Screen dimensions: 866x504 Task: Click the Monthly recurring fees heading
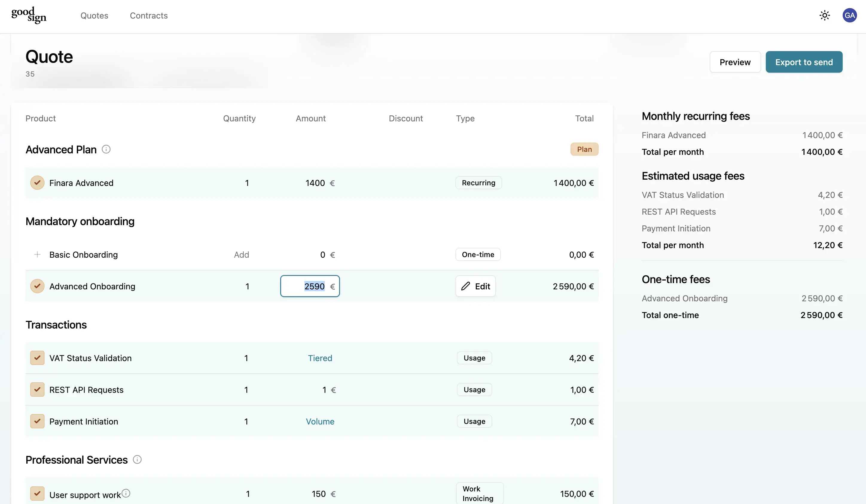coord(696,116)
